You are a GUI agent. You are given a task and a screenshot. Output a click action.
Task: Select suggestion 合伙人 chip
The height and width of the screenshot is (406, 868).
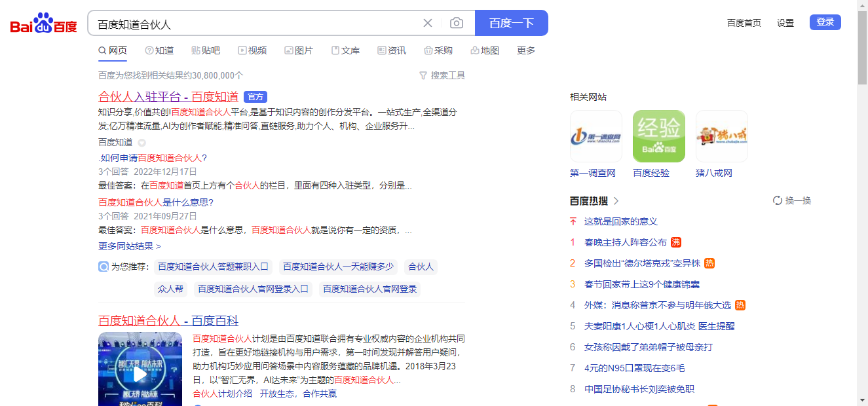[421, 267]
